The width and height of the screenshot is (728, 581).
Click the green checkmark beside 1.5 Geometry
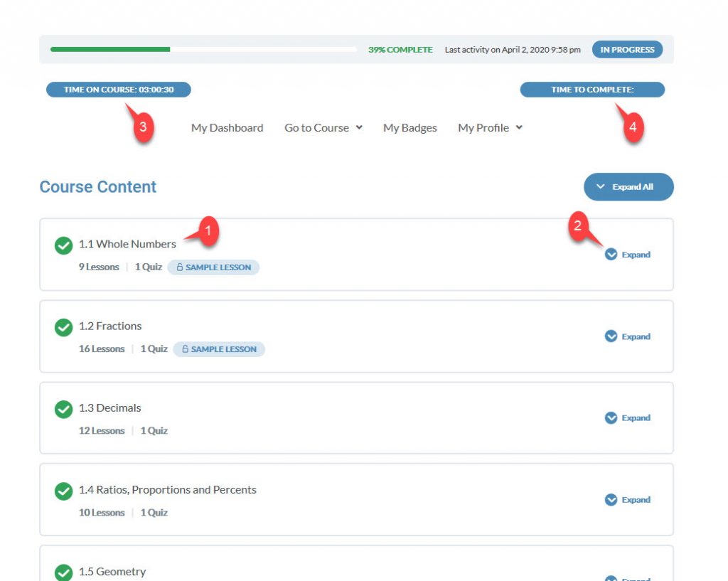(x=63, y=572)
